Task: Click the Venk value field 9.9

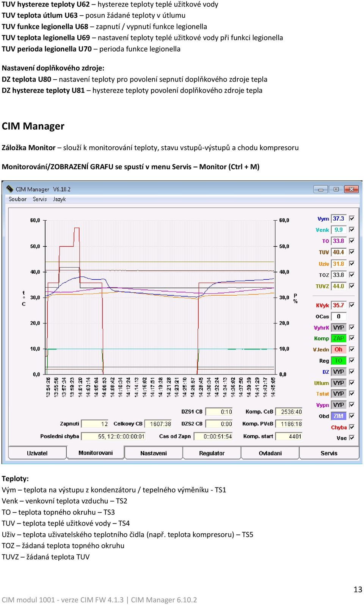Action: (x=339, y=230)
